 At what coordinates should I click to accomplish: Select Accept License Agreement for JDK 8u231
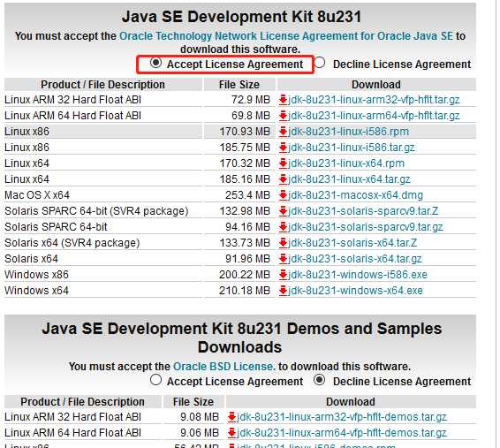click(155, 63)
